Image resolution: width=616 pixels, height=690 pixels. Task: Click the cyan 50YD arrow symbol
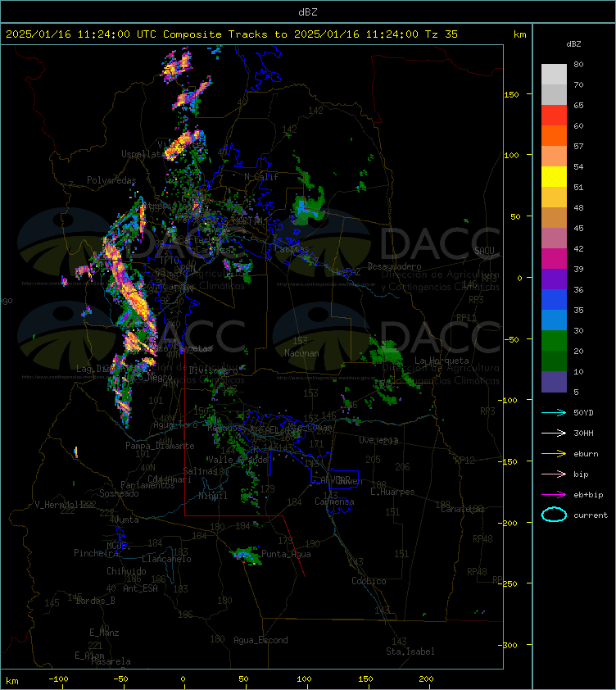pyautogui.click(x=554, y=413)
